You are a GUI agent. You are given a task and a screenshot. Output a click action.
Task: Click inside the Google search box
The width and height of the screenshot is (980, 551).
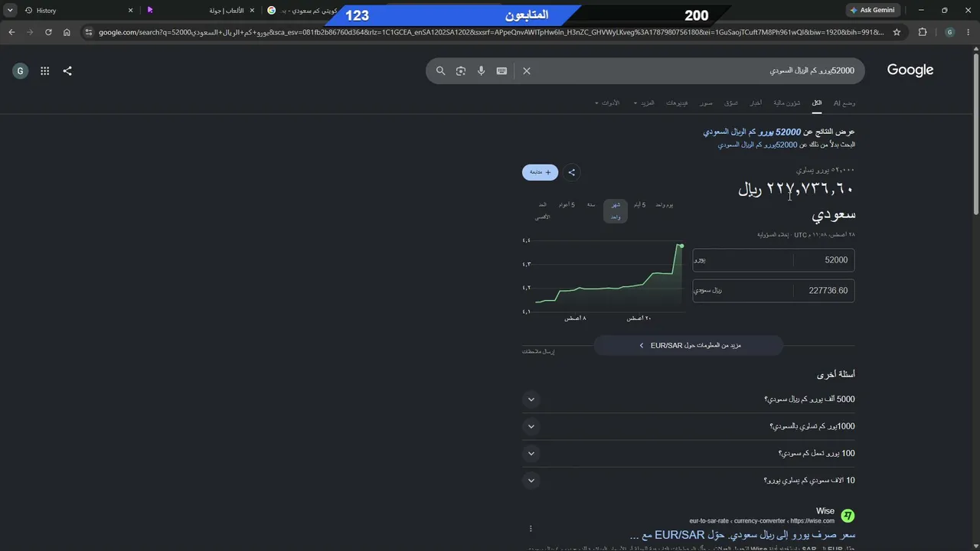pos(689,70)
